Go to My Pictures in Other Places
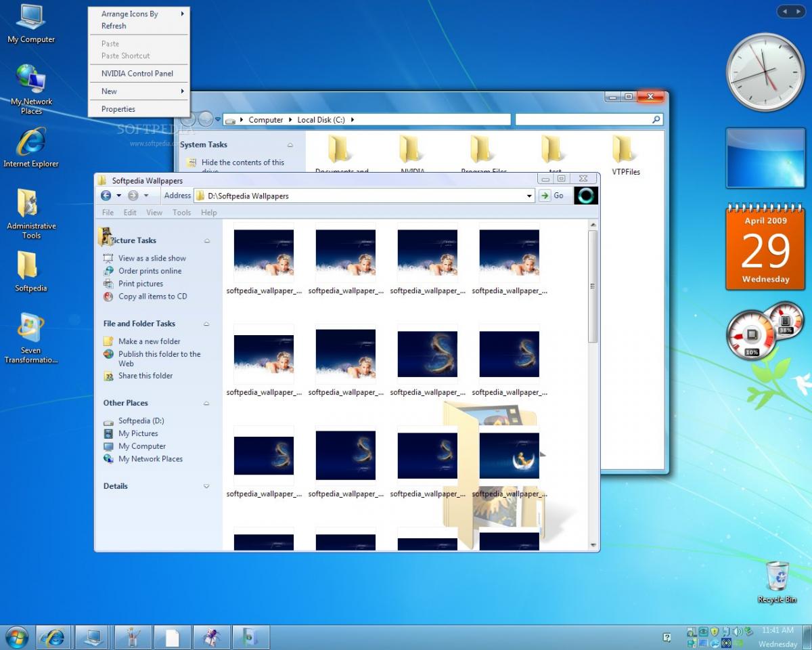Viewport: 812px width, 650px height. [138, 433]
